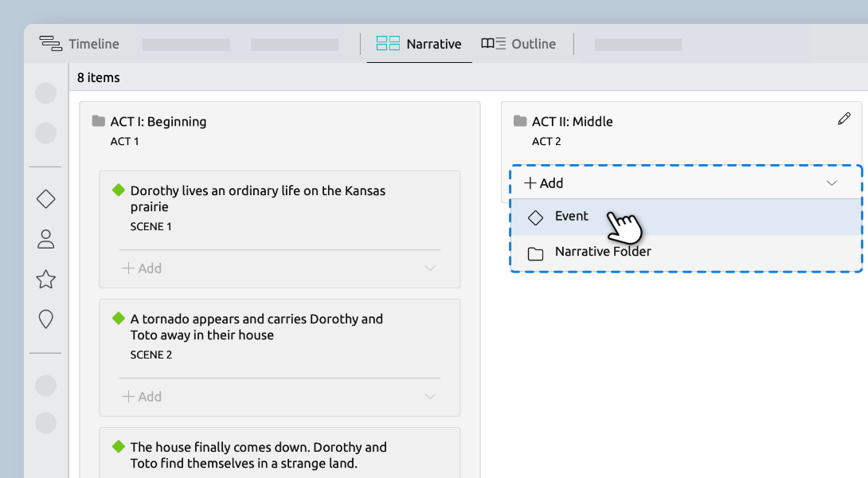
Task: Open the sidebar star icon panel
Action: pyautogui.click(x=46, y=279)
